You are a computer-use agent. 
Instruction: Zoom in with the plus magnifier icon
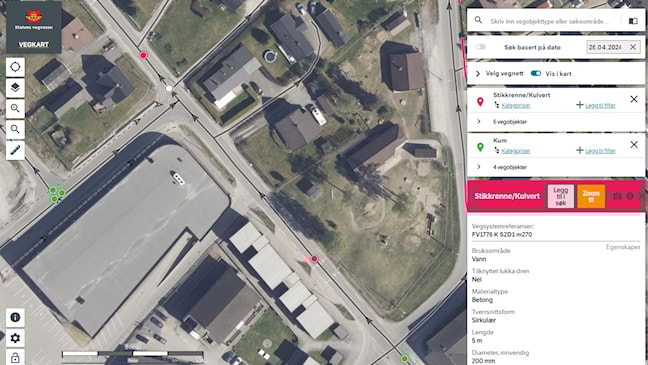pyautogui.click(x=15, y=108)
